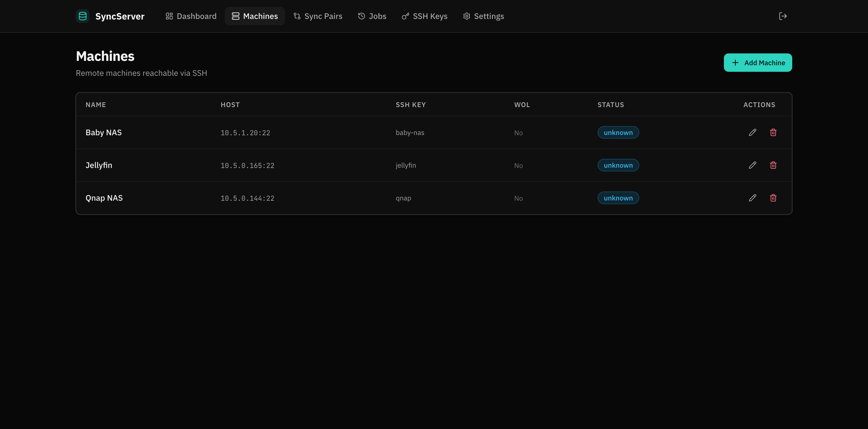868x429 pixels.
Task: Click the Baby NAS name cell
Action: click(x=103, y=132)
